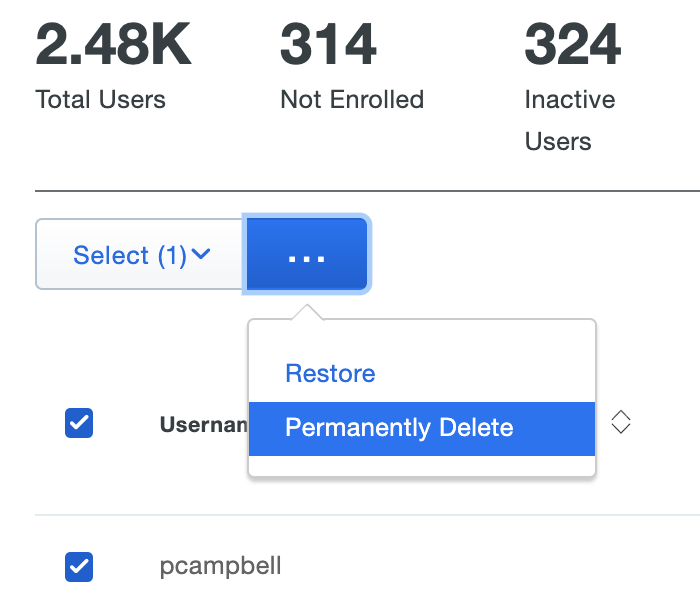Screen dimensions: 700x598
Task: Click the sort icon beside the column header
Action: pos(621,423)
